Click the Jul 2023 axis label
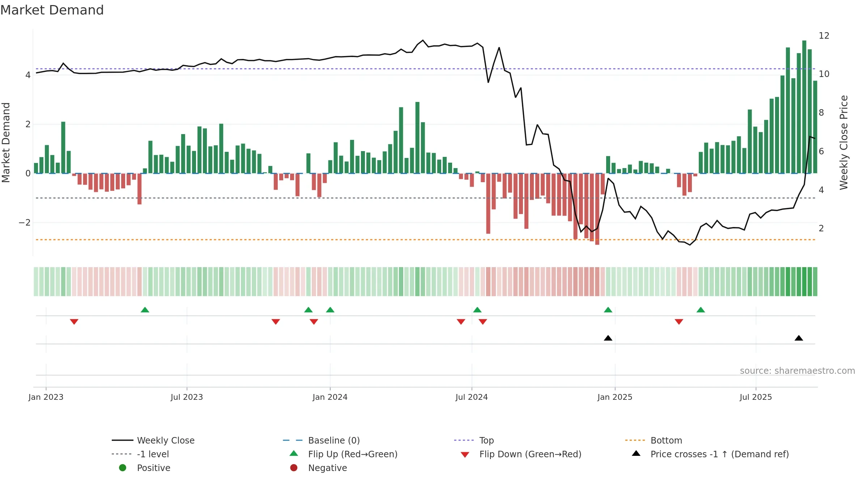This screenshot has height=488, width=868. coord(187,397)
